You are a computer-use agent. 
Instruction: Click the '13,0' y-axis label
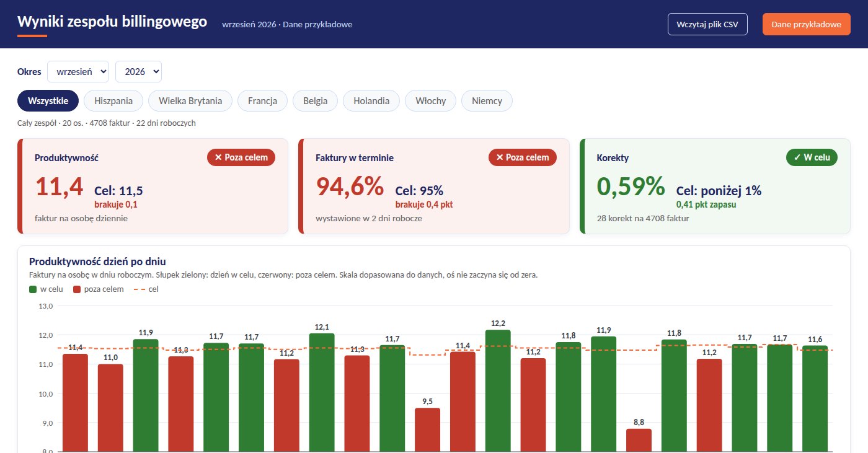(46, 306)
